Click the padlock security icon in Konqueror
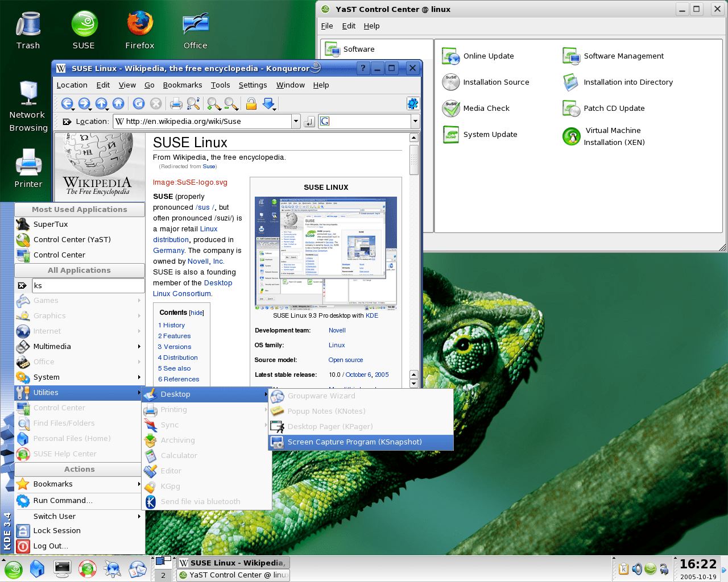 pos(251,103)
